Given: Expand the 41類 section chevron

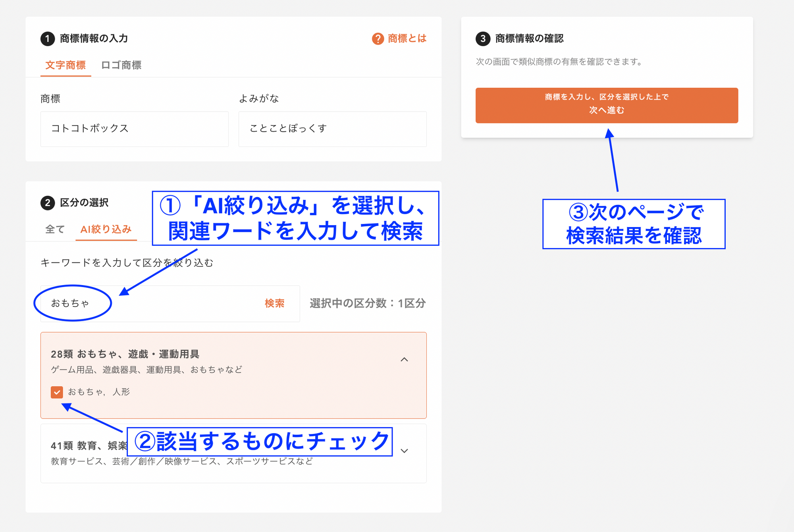Looking at the screenshot, I should (x=404, y=451).
